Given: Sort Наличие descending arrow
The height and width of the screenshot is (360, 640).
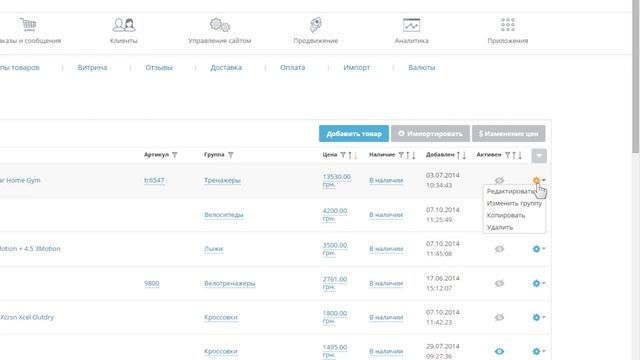Looking at the screenshot, I should tap(413, 155).
